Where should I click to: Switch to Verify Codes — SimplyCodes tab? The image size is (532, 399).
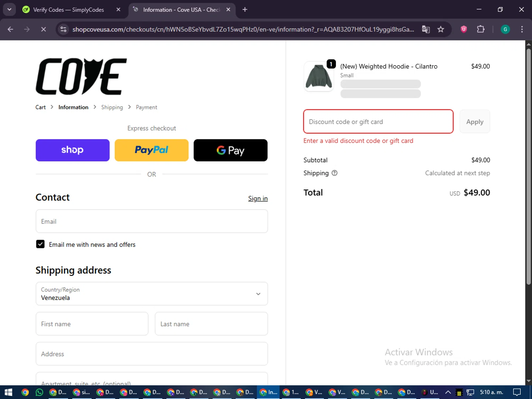pyautogui.click(x=68, y=10)
